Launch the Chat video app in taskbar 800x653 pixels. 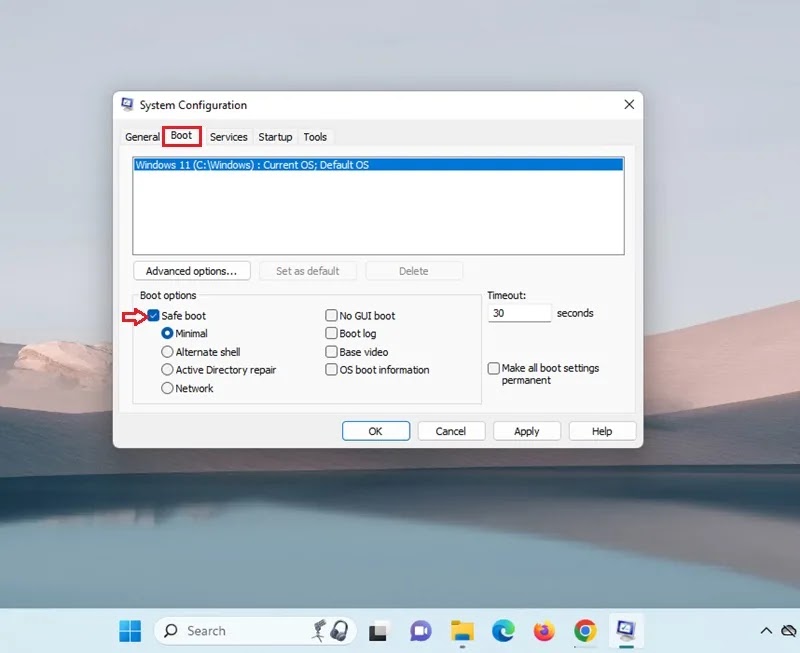coord(420,632)
